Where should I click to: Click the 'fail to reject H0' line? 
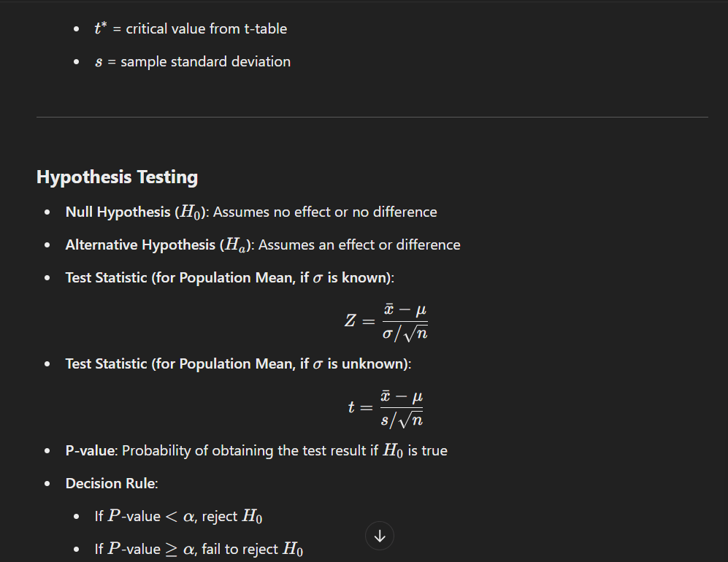(199, 549)
